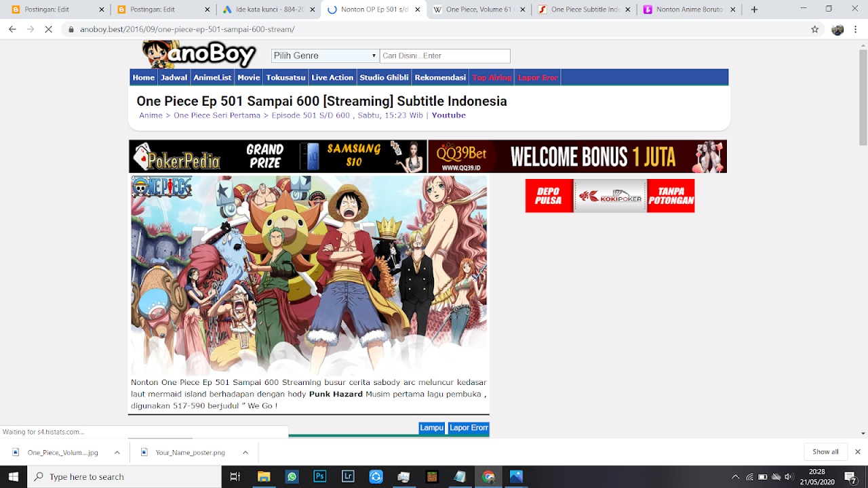Click the One Piece poster image
Image resolution: width=868 pixels, height=488 pixels.
click(309, 276)
